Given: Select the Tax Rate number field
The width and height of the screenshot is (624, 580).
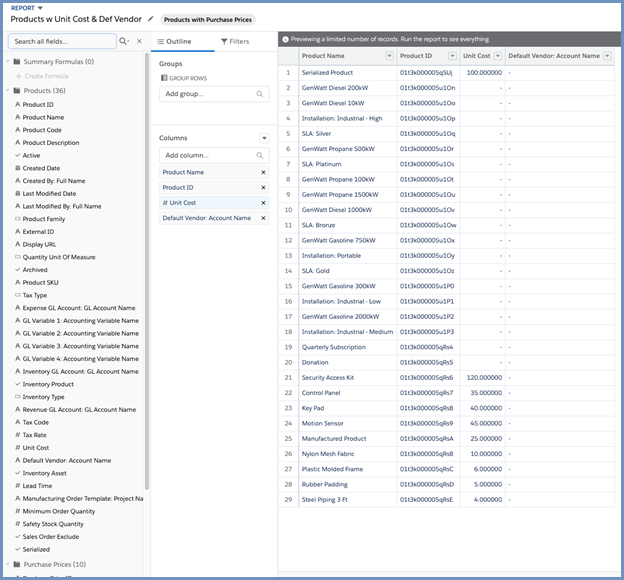Looking at the screenshot, I should click(35, 435).
